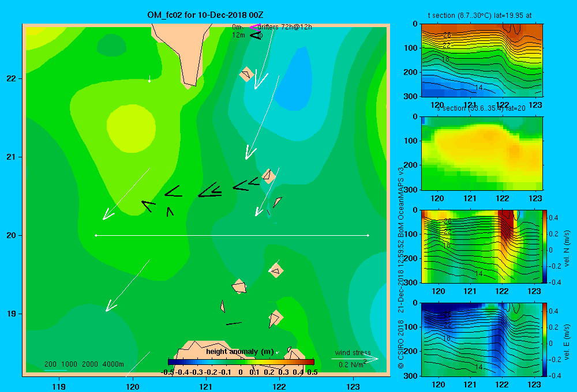The width and height of the screenshot is (577, 392).
Task: Click the 't section (8.7..30°C)' title
Action: [459, 16]
